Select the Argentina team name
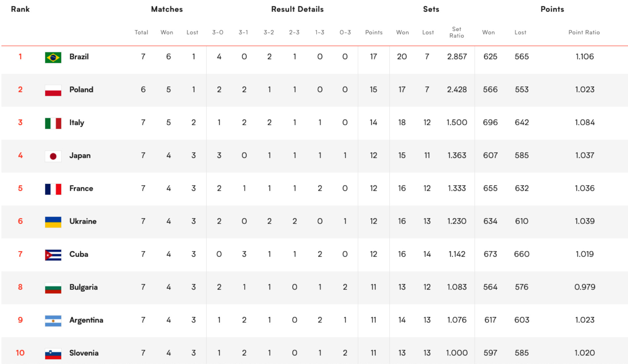 click(x=86, y=320)
